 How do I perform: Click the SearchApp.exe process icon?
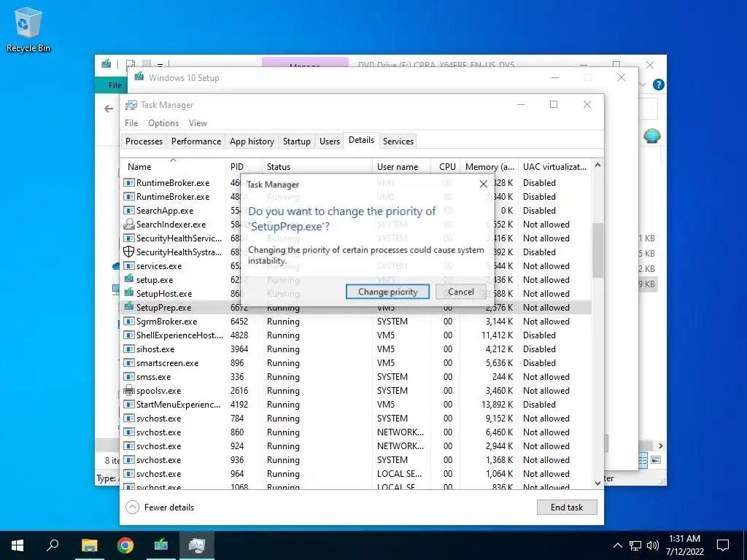[x=128, y=210]
